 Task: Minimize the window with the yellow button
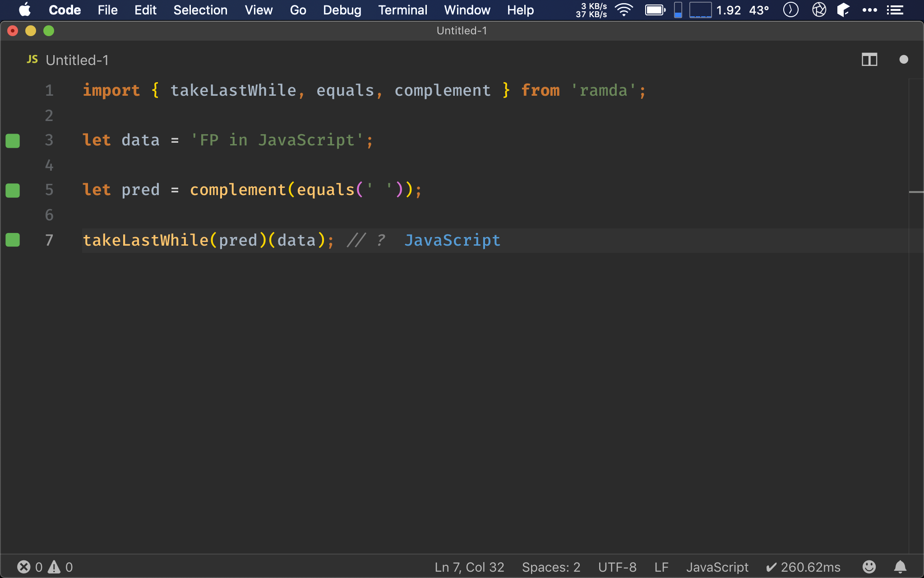pos(31,31)
